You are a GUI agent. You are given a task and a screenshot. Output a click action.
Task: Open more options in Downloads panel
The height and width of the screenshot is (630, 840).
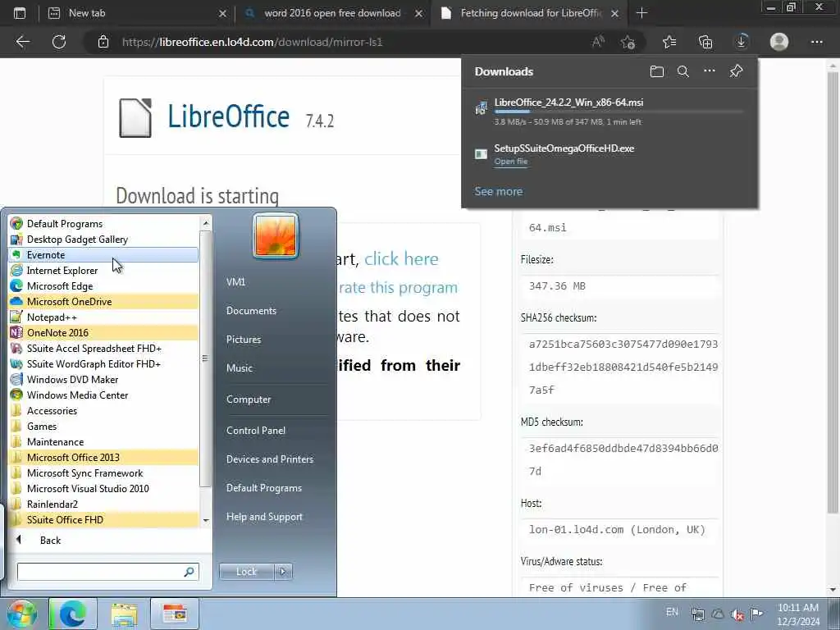(x=710, y=71)
